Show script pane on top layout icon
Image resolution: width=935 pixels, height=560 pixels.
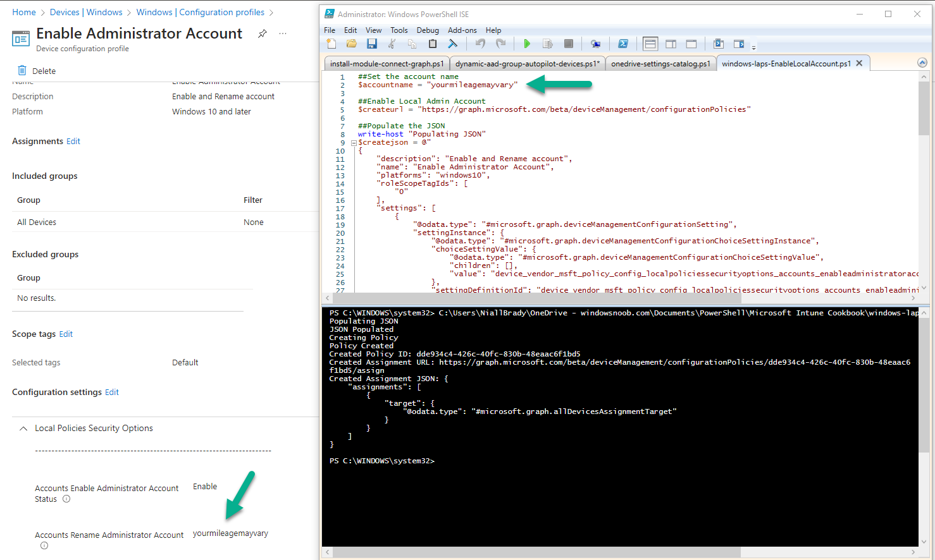[x=650, y=44]
